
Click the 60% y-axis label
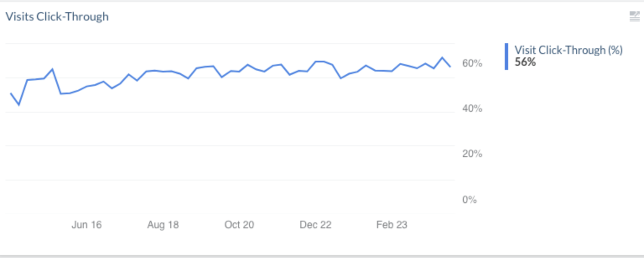click(x=472, y=64)
